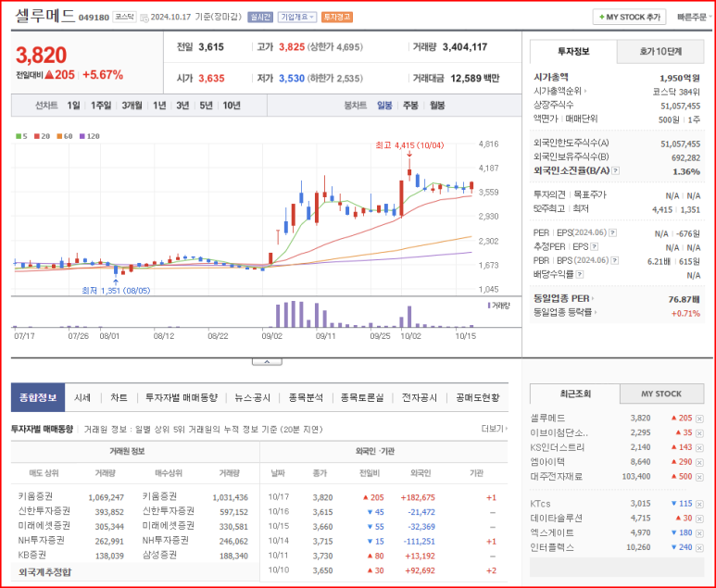Click orange 60-day moving average legend

click(x=65, y=136)
